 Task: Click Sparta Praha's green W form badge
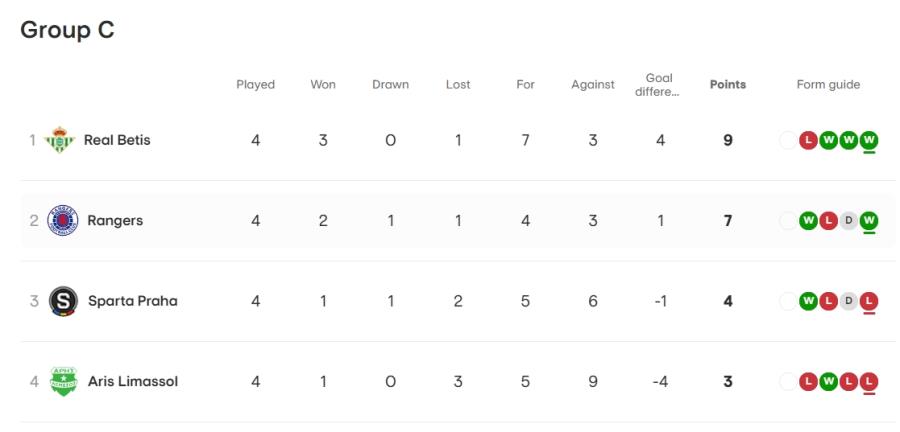click(808, 301)
